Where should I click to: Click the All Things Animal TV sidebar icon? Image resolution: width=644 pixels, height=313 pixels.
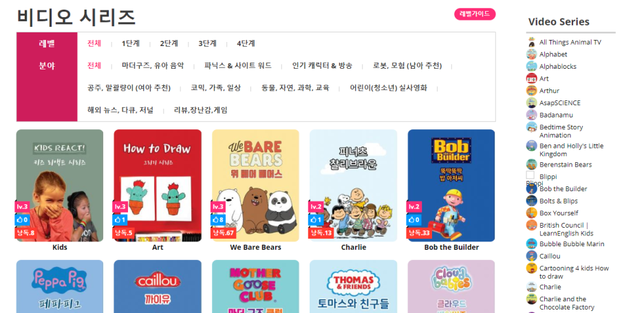click(531, 42)
